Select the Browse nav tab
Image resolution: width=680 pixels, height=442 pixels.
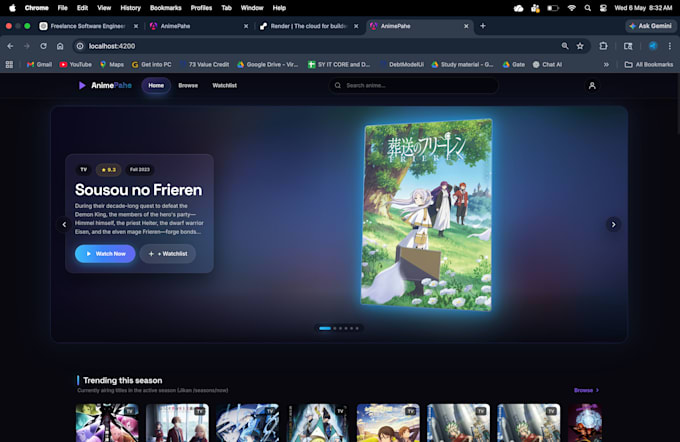coord(188,85)
